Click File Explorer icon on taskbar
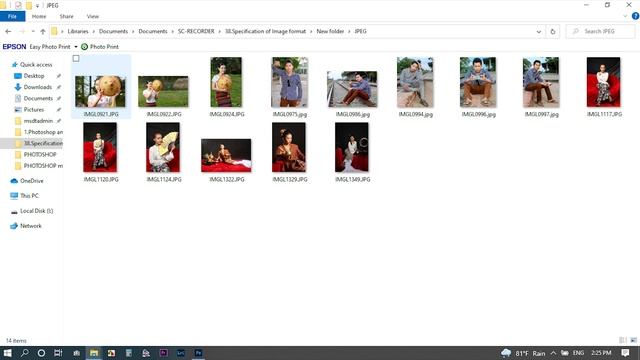This screenshot has height=360, width=640. (x=94, y=353)
